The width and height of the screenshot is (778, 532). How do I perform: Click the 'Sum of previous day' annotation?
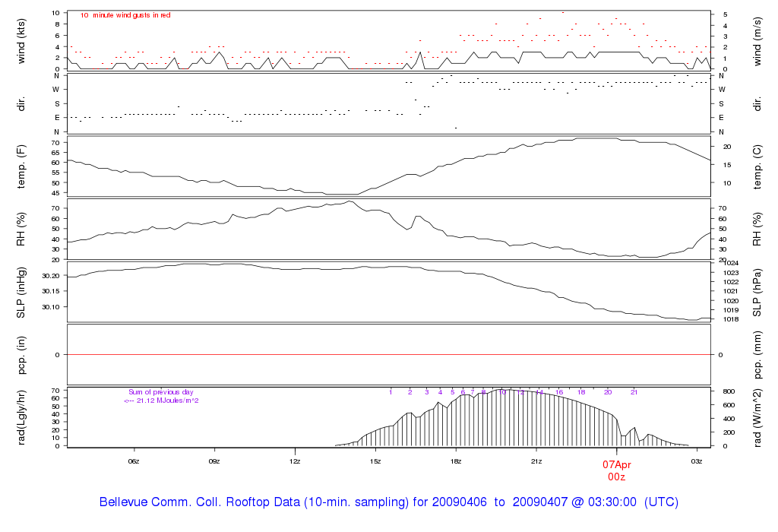click(161, 392)
